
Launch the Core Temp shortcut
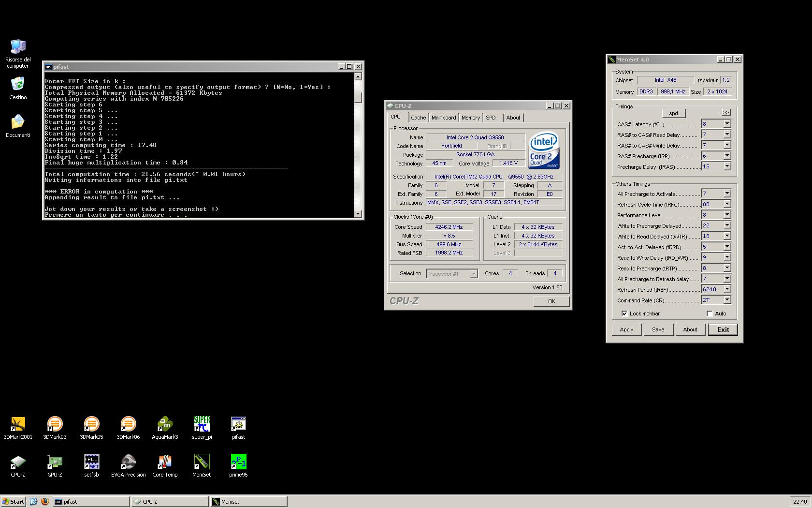point(165,466)
